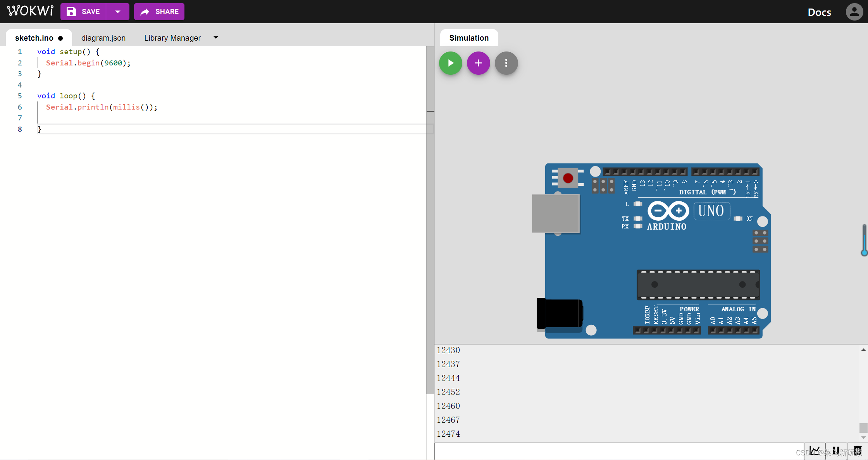
Task: Select the Simulation tab
Action: click(x=469, y=38)
